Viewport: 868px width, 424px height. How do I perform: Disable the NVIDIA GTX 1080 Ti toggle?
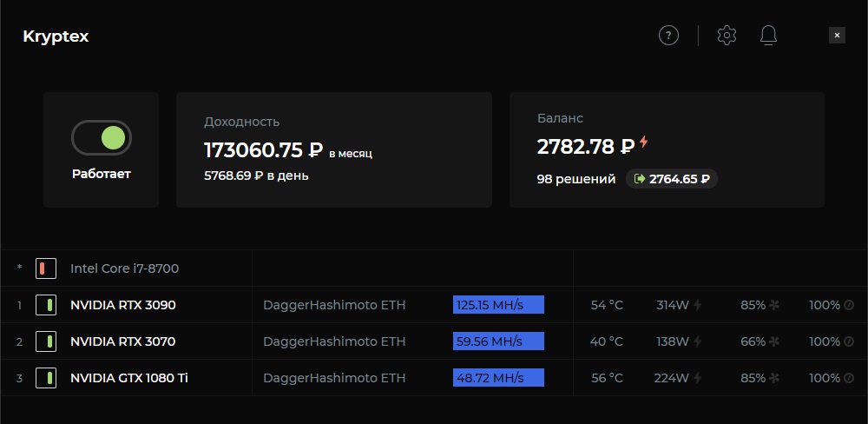tap(46, 378)
